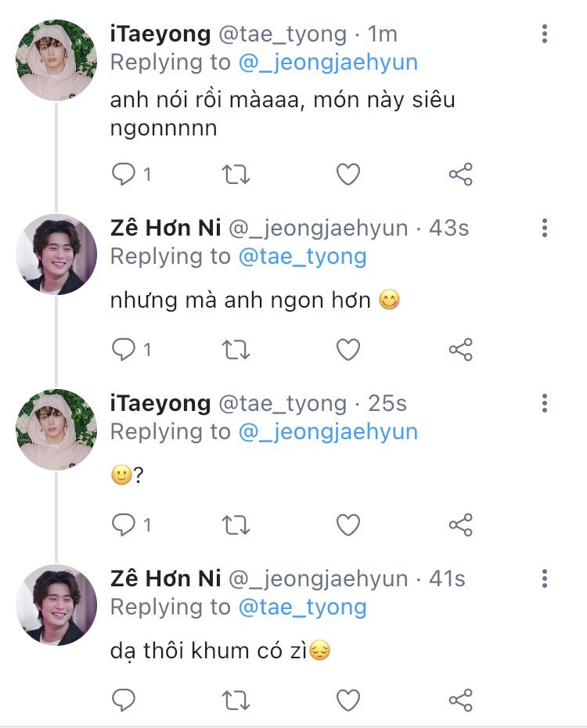Screen dimensions: 587x728
Task: Open @_jeongjaehyun mention in first tweet
Action: coord(328,62)
